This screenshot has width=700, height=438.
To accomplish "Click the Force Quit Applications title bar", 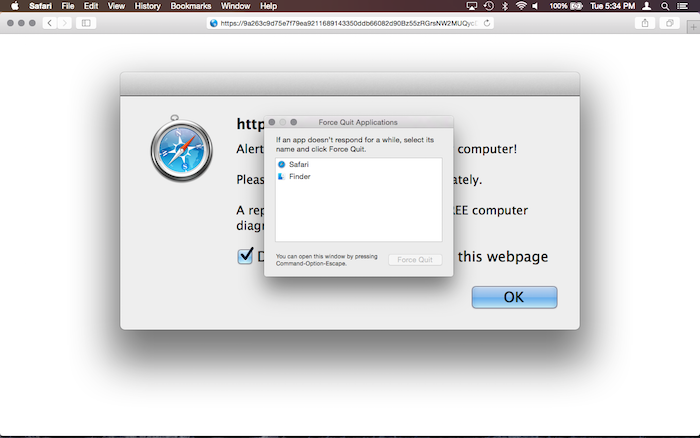I will click(x=358, y=122).
